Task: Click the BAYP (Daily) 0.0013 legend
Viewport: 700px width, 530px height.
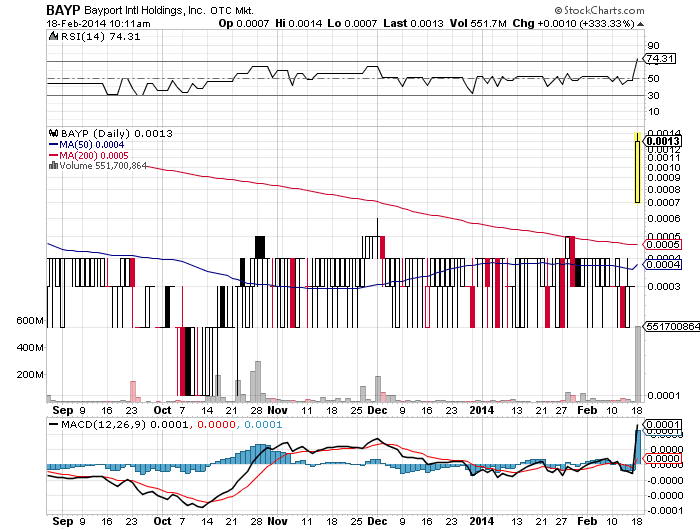Action: point(117,134)
